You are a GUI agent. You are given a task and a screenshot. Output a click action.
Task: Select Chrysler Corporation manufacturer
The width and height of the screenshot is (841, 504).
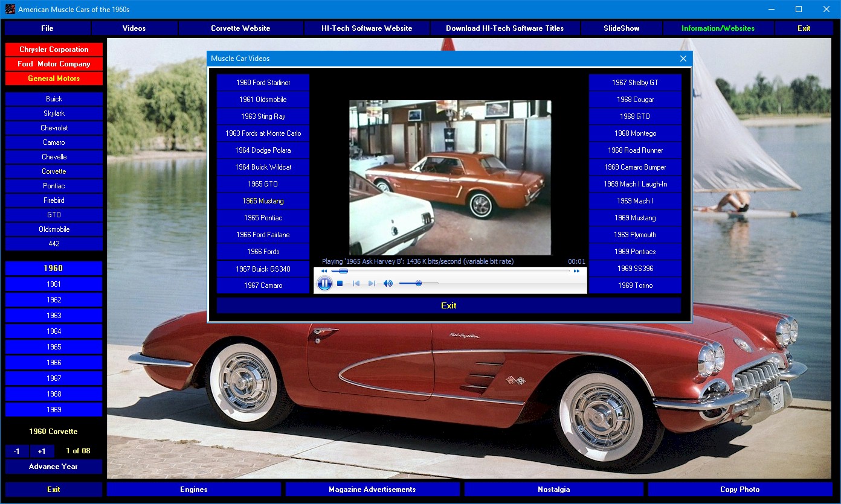pos(54,49)
